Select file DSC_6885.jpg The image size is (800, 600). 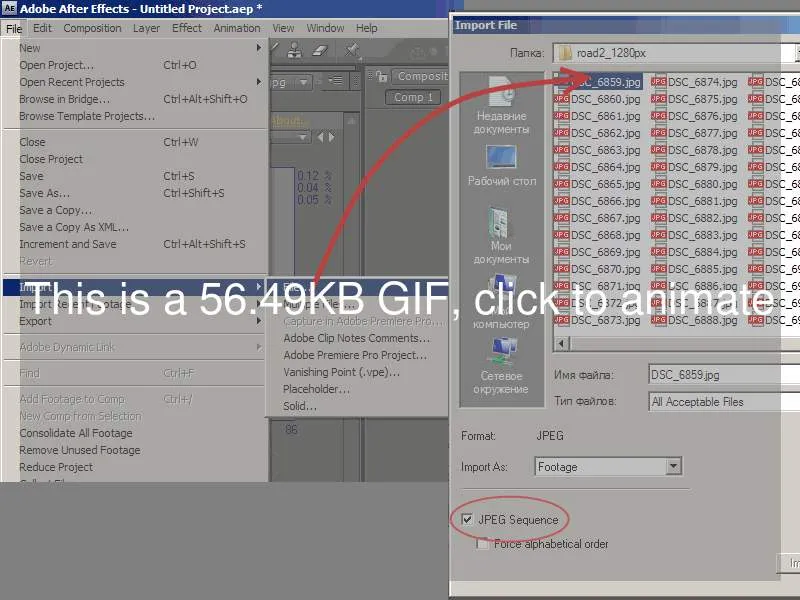[x=695, y=269]
